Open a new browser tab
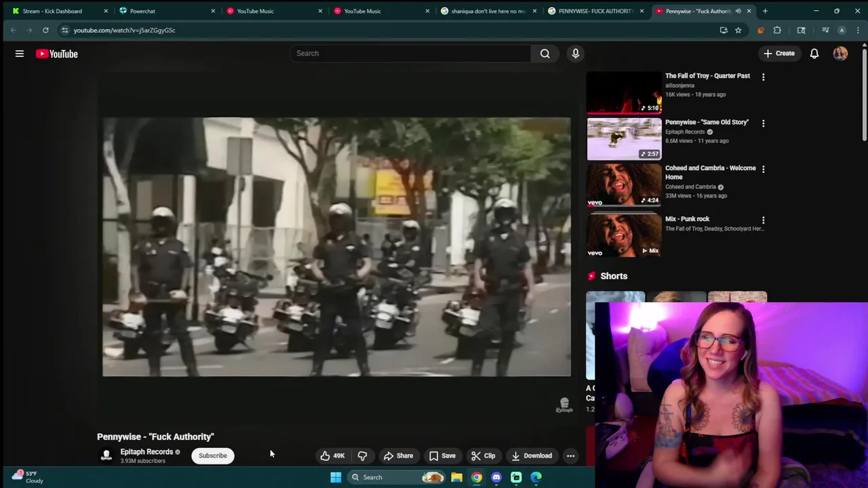This screenshot has width=868, height=488. [x=765, y=11]
